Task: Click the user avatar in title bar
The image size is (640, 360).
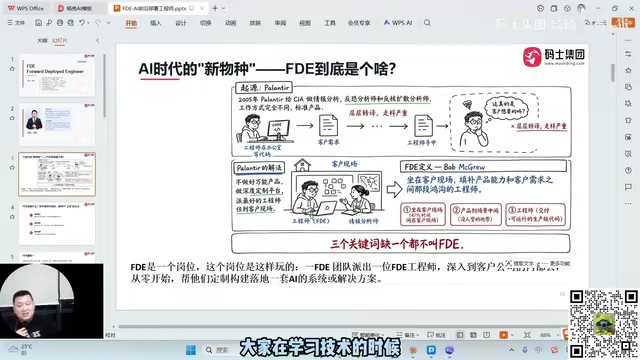Action: coord(581,8)
